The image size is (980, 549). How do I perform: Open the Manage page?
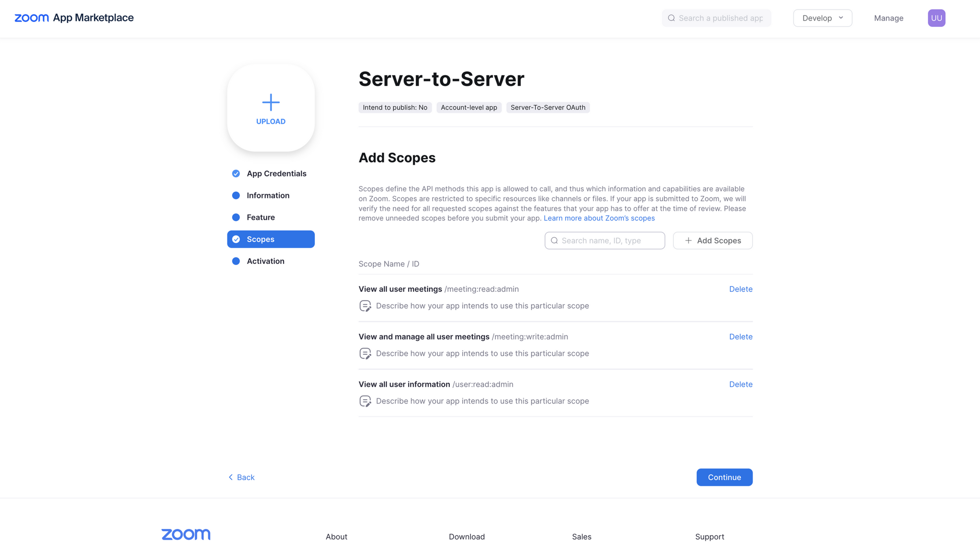pyautogui.click(x=889, y=18)
